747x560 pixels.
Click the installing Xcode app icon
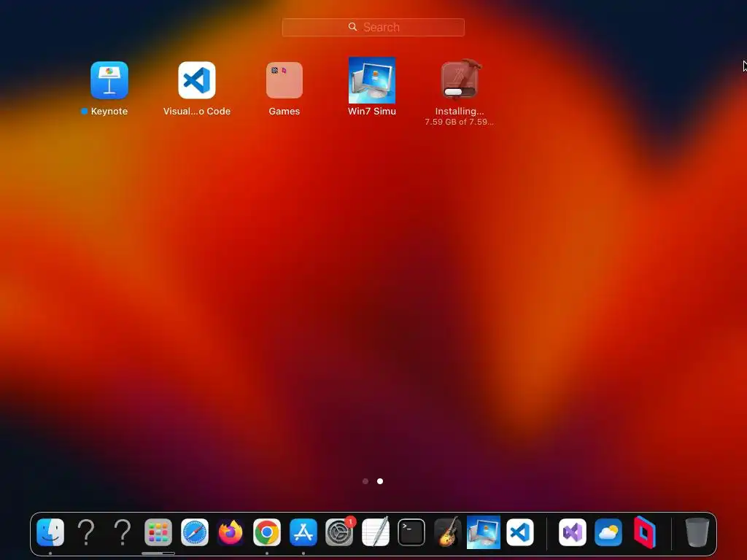point(460,80)
